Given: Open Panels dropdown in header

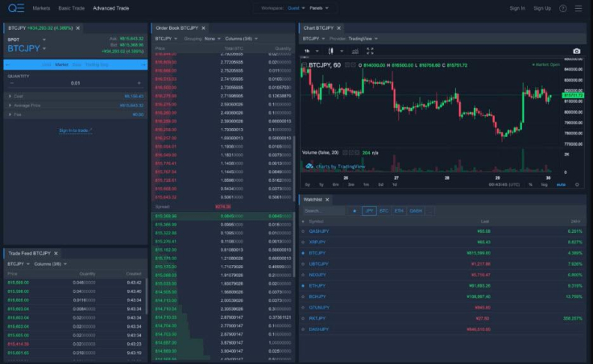Looking at the screenshot, I should tap(319, 8).
